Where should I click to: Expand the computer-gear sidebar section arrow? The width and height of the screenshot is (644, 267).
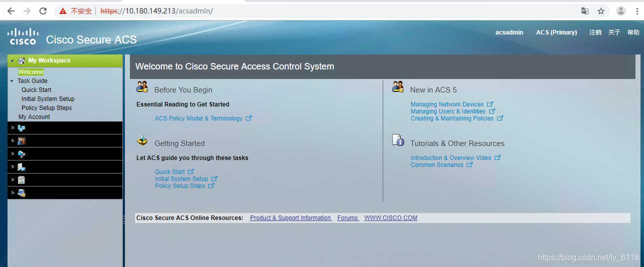coord(12,193)
